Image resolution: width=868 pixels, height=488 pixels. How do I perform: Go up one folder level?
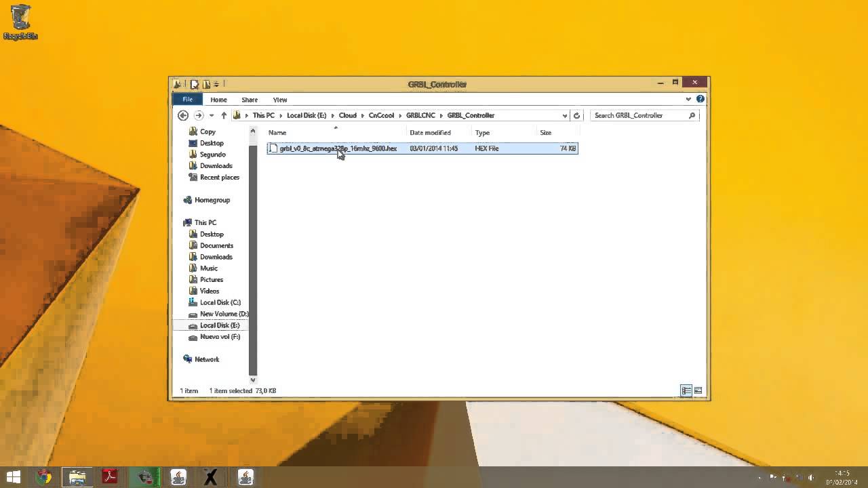pyautogui.click(x=224, y=115)
